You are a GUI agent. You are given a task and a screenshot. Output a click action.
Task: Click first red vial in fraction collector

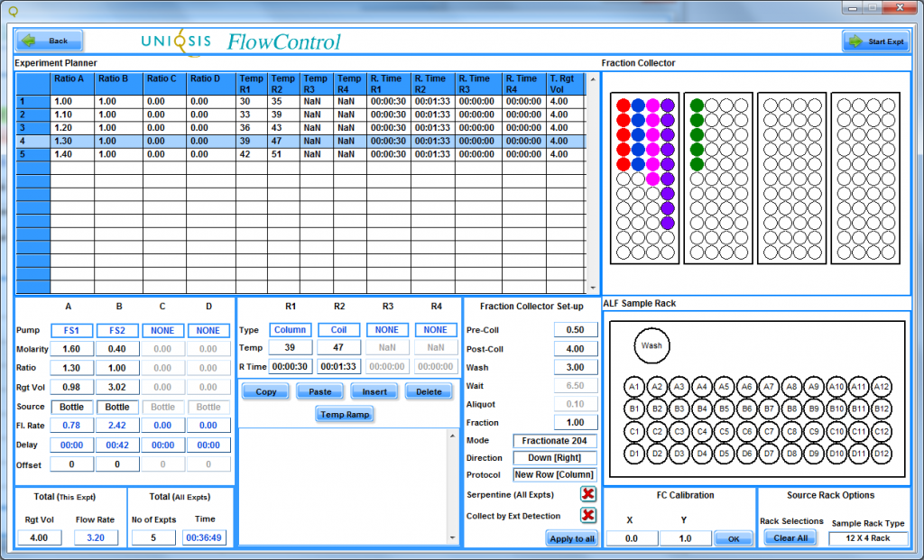[623, 106]
